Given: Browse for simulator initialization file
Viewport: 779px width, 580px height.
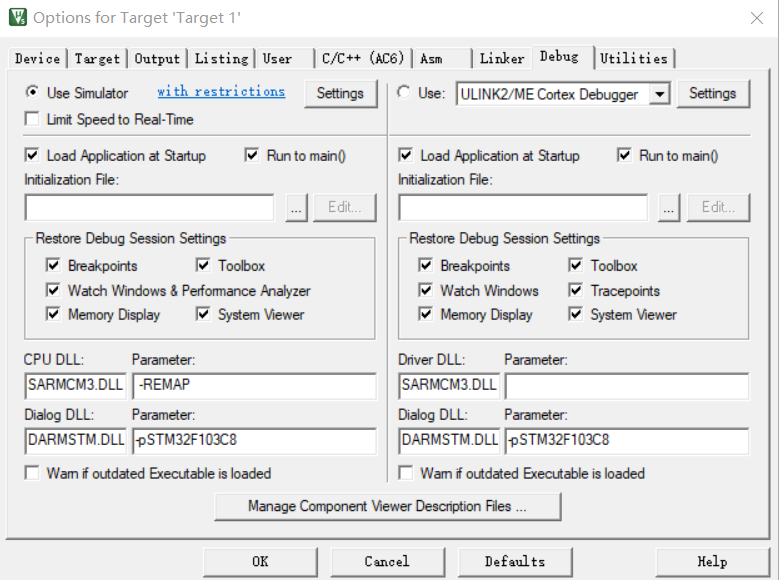Looking at the screenshot, I should pyautogui.click(x=297, y=208).
